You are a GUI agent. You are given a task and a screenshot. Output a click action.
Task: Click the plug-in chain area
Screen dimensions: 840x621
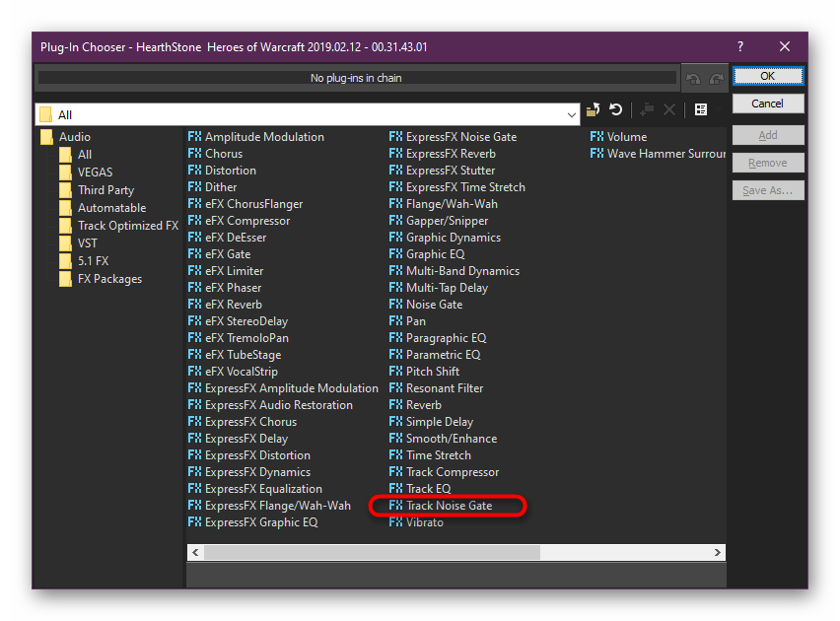[355, 78]
